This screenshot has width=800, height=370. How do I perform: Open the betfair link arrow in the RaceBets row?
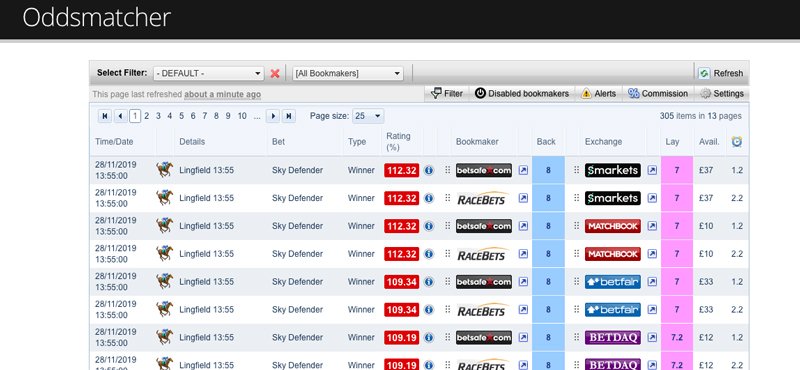point(652,309)
